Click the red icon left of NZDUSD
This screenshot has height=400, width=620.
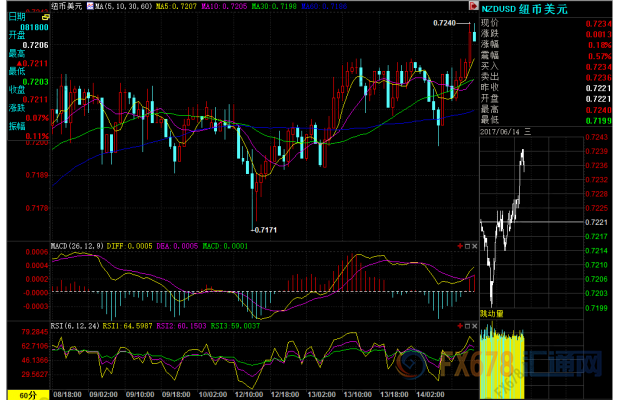[473, 7]
